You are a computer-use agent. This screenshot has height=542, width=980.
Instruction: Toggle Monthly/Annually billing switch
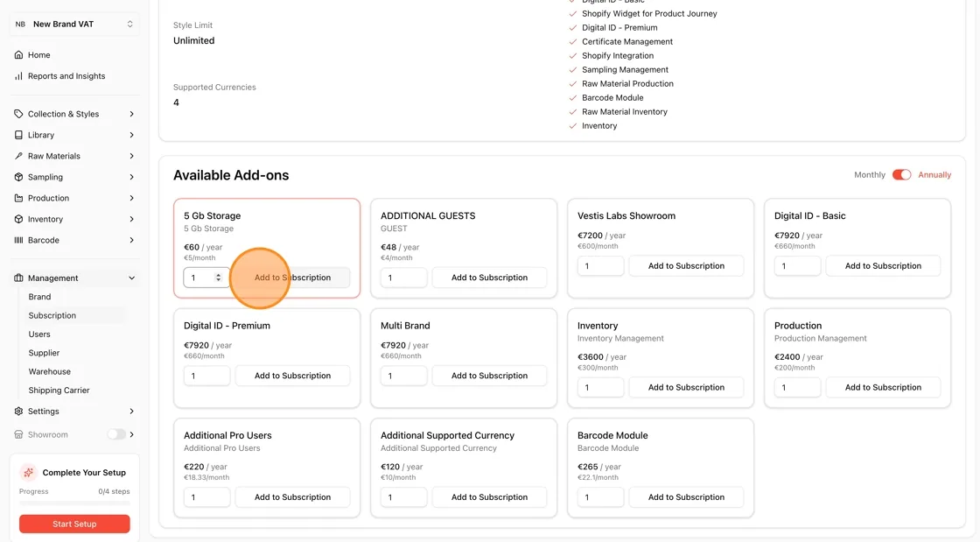(x=901, y=175)
